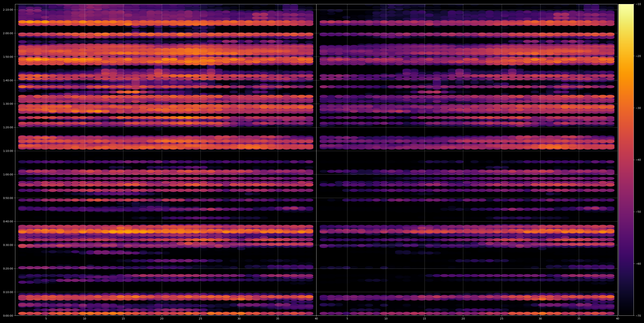Select x-axis label "20" of the left plot

coord(162,319)
